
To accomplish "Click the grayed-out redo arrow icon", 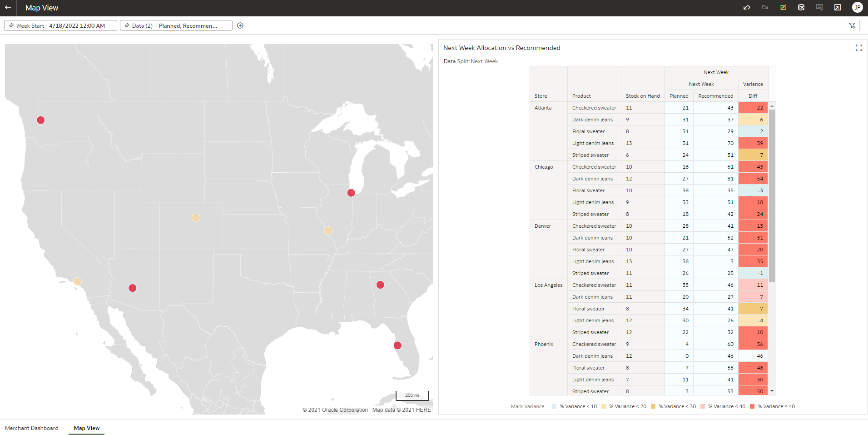I will pyautogui.click(x=765, y=8).
